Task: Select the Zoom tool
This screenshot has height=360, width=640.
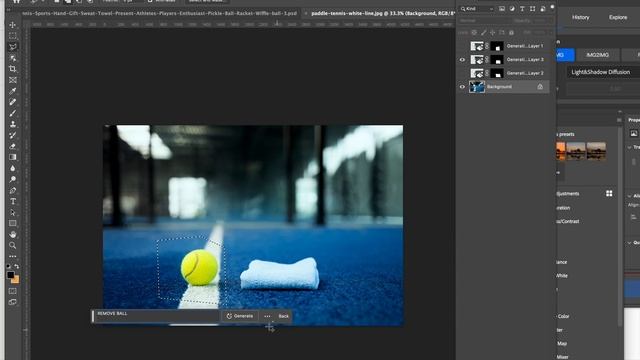Action: pyautogui.click(x=13, y=245)
